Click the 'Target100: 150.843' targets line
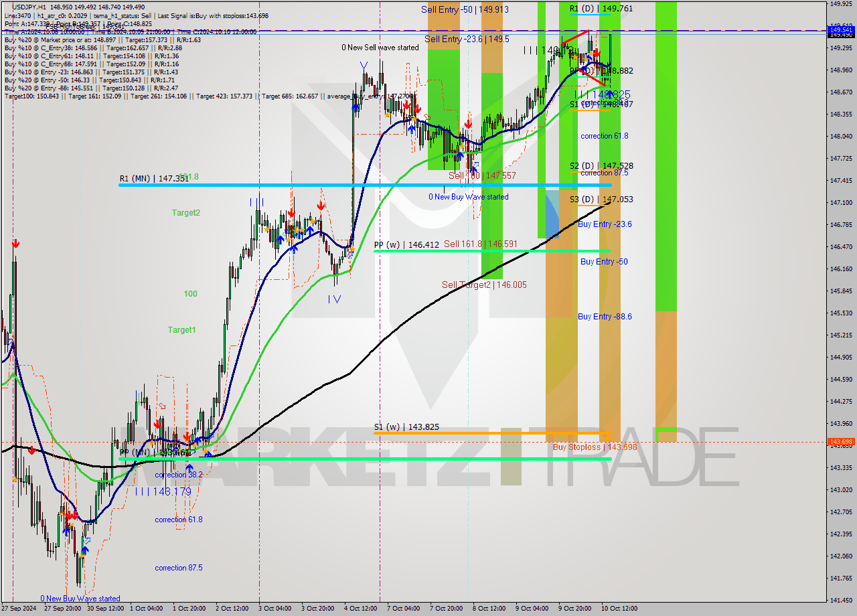Viewport: 857px width, 616px height. [x=208, y=96]
